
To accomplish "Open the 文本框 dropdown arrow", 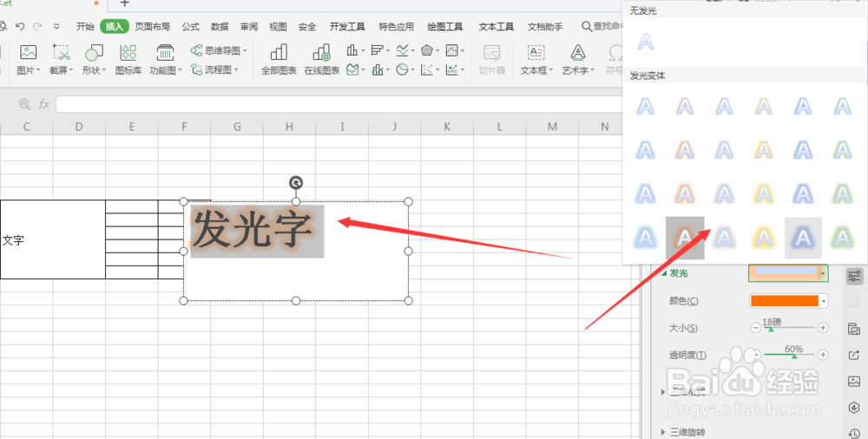I will point(551,70).
